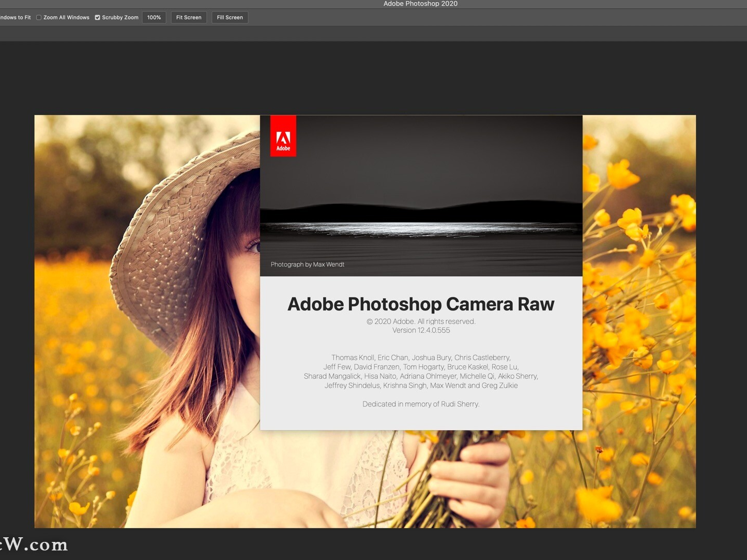Screen dimensions: 747x560
Task: Click the 100% zoom level field
Action: coord(154,17)
